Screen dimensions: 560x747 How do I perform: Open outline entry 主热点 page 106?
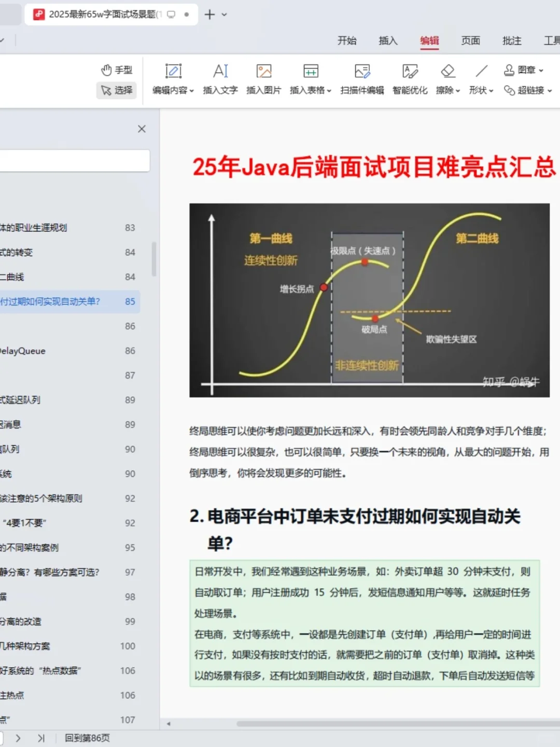pos(70,695)
